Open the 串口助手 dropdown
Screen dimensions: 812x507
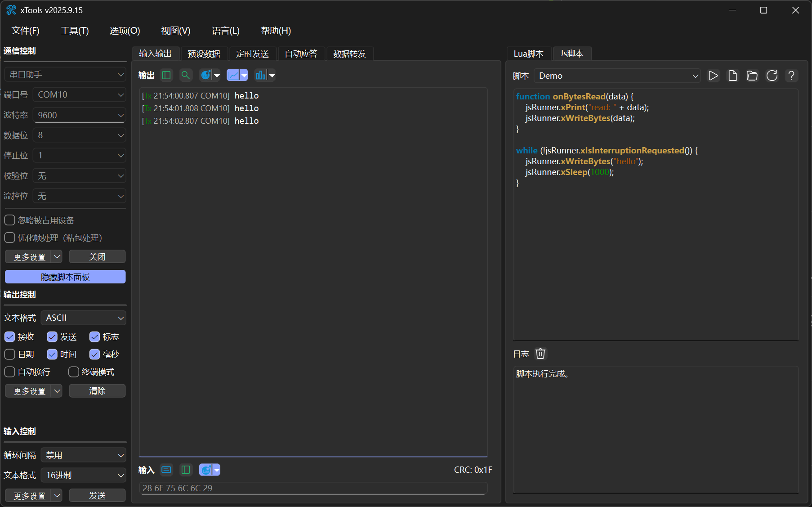tap(65, 74)
